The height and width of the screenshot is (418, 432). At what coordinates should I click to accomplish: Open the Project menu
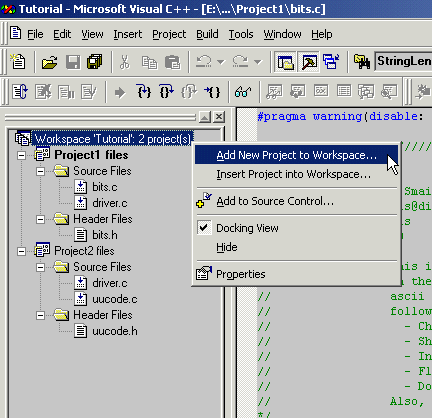[169, 34]
